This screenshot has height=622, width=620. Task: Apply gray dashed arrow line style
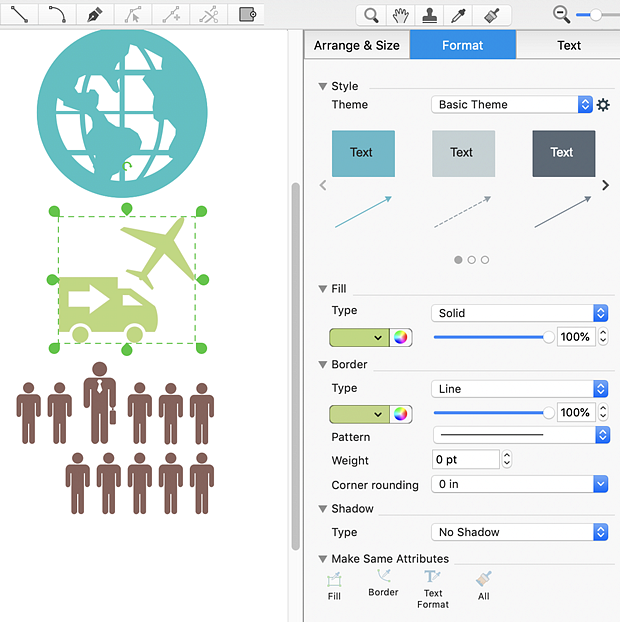point(463,212)
